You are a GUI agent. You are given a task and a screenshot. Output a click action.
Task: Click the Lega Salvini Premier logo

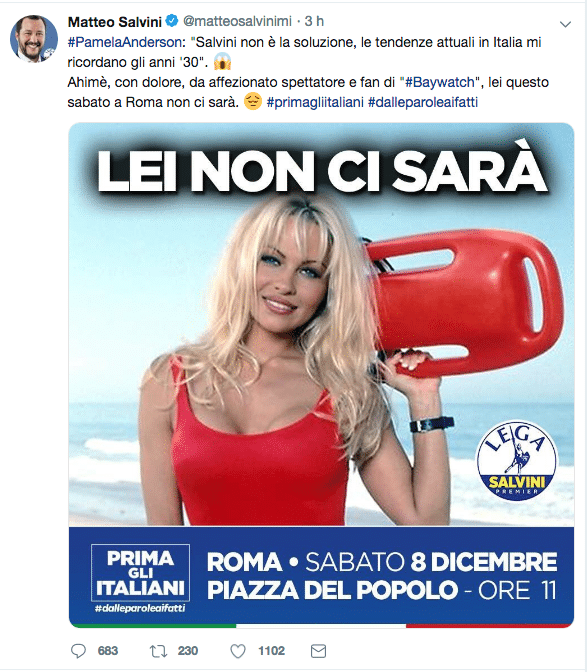[517, 460]
